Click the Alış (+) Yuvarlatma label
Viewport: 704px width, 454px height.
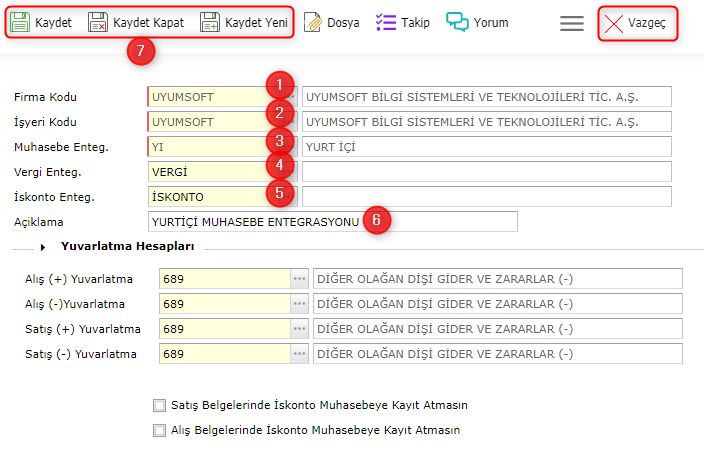point(79,279)
